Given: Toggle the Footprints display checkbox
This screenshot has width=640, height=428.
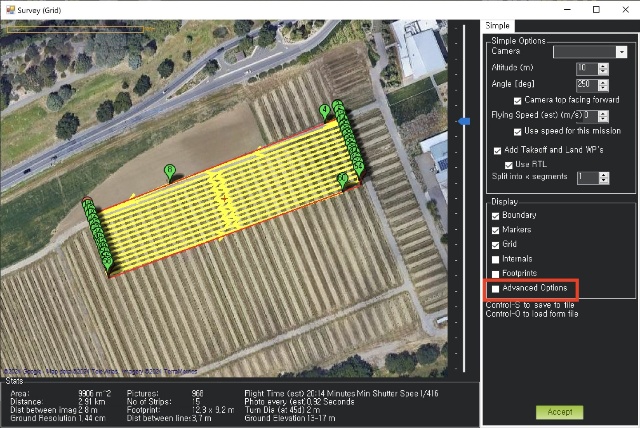Looking at the screenshot, I should (x=495, y=270).
